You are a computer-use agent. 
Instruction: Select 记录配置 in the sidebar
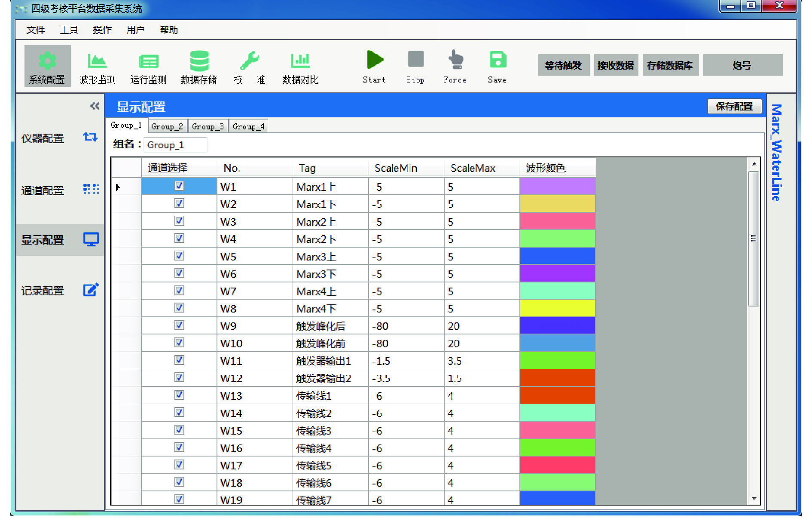point(60,291)
